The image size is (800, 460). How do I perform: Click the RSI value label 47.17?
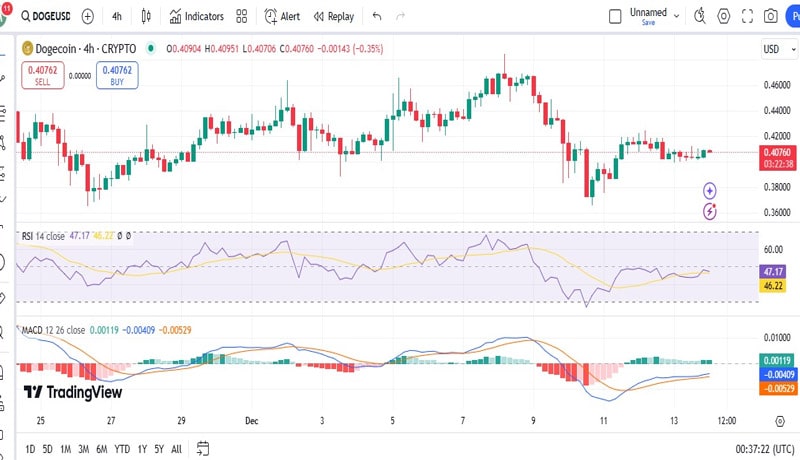(773, 271)
